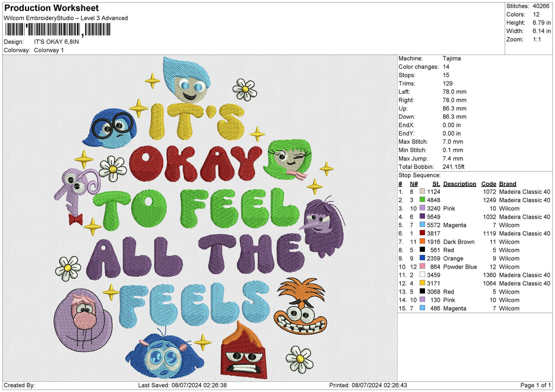Select the pink swatch in the 864 row
The height and width of the screenshot is (392, 555).
tap(422, 267)
